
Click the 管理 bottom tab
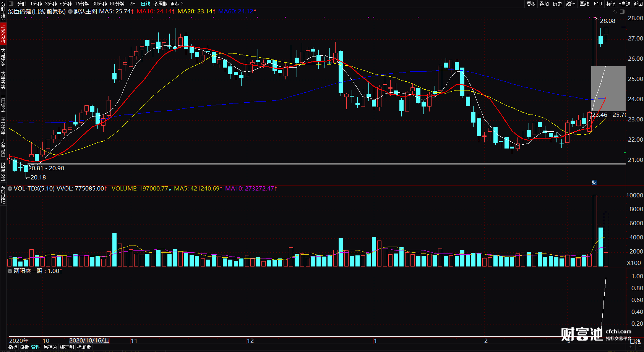point(36,347)
